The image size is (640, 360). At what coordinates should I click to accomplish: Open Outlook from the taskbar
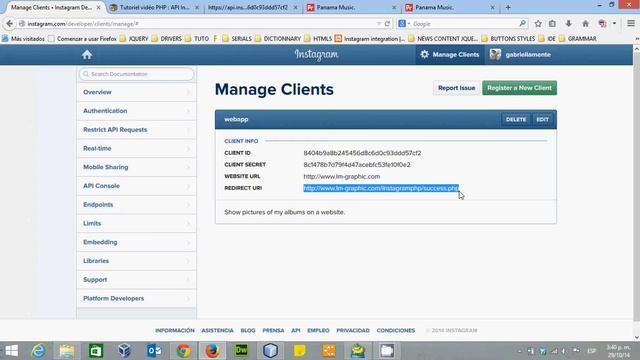pos(154,351)
